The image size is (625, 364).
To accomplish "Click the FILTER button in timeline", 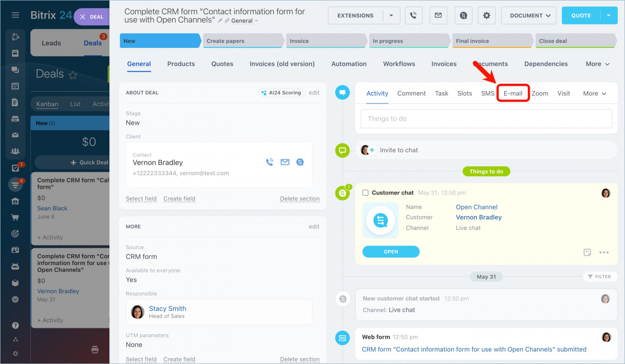I will coord(599,277).
